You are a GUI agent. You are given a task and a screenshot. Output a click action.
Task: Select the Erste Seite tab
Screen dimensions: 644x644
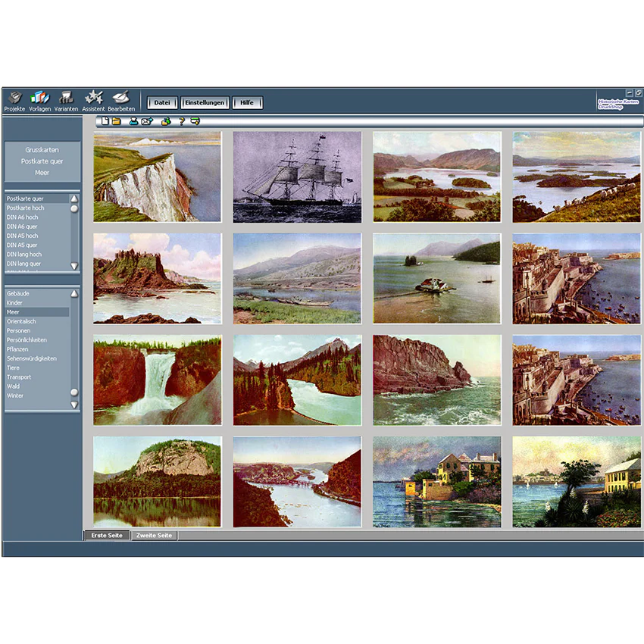107,536
